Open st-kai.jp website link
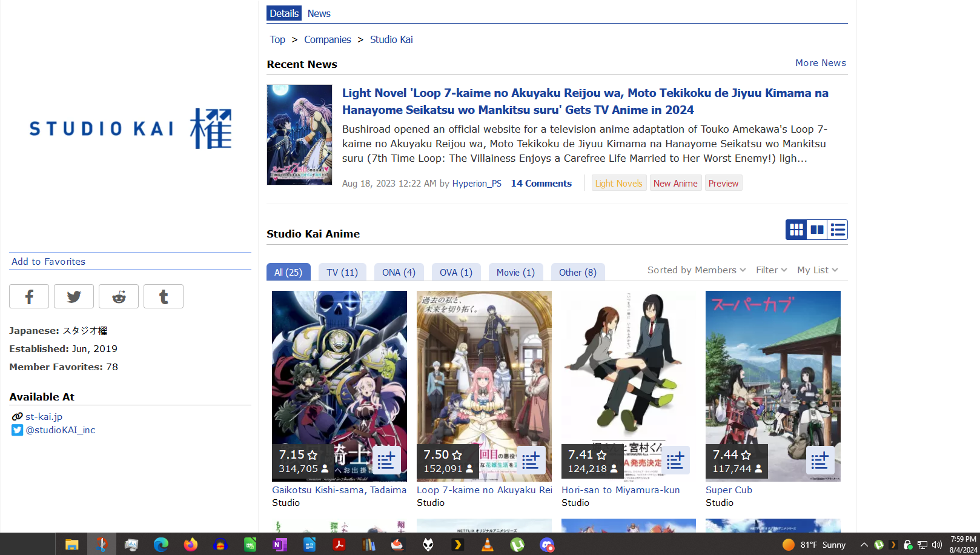Image resolution: width=980 pixels, height=555 pixels. click(x=44, y=417)
